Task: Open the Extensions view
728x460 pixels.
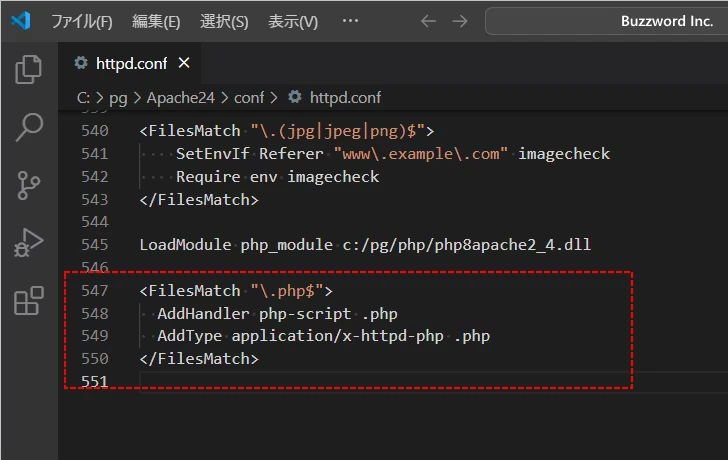Action: click(x=29, y=301)
